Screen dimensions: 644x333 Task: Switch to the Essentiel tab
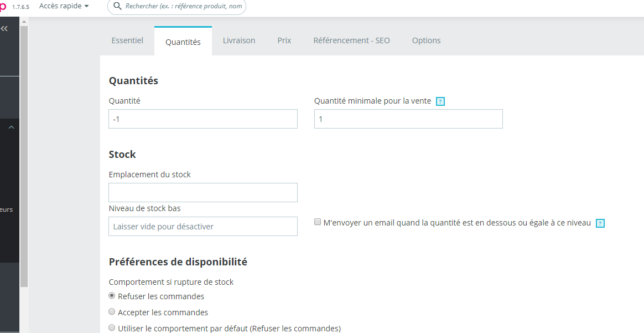(x=127, y=40)
